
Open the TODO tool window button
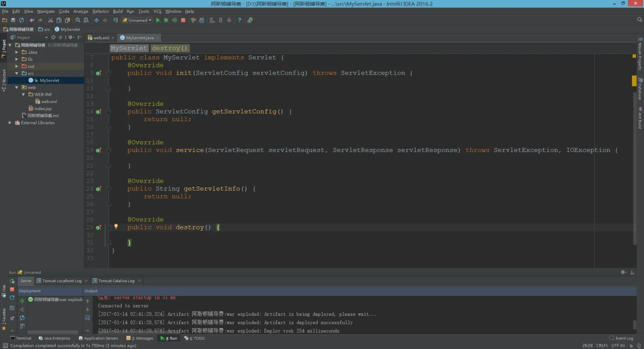click(x=195, y=338)
